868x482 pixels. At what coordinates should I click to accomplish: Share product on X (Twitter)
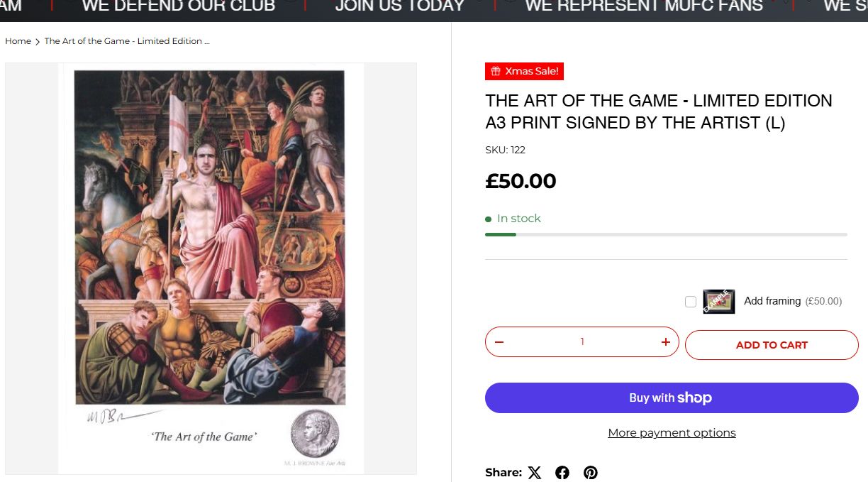(x=535, y=473)
